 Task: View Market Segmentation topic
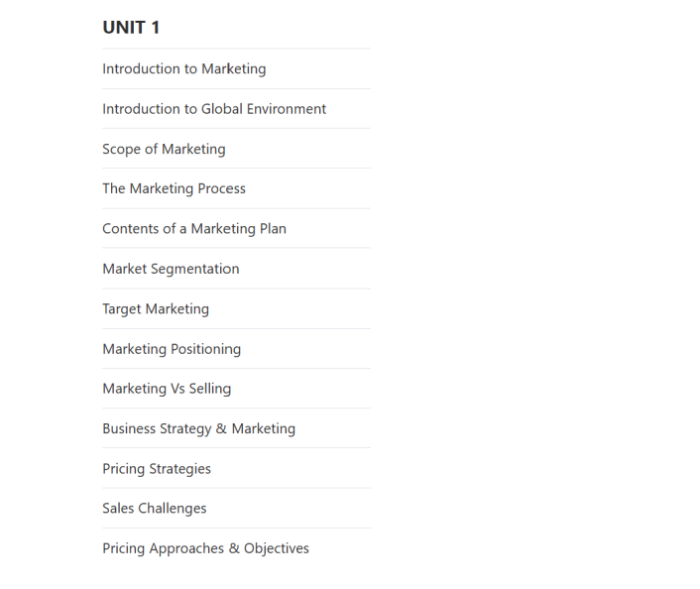pyautogui.click(x=171, y=270)
